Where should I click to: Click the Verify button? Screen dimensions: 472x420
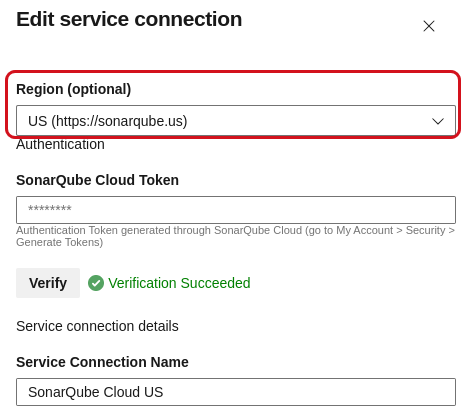[x=48, y=283]
